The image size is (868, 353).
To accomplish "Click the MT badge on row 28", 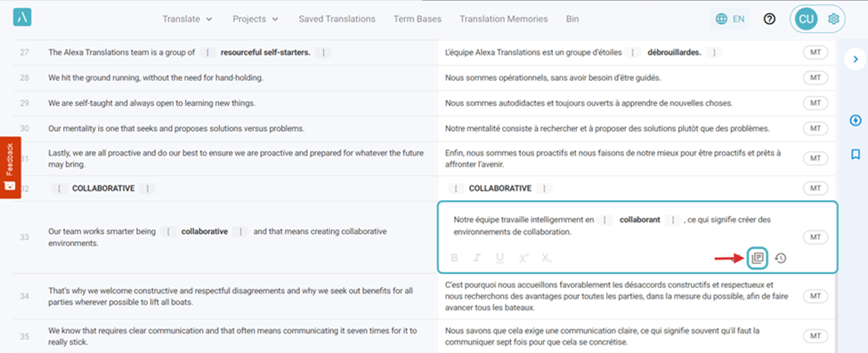I will (x=815, y=78).
